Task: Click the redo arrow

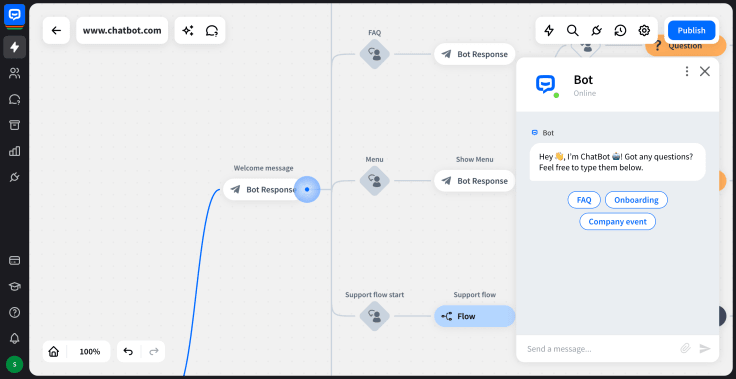Action: [153, 351]
